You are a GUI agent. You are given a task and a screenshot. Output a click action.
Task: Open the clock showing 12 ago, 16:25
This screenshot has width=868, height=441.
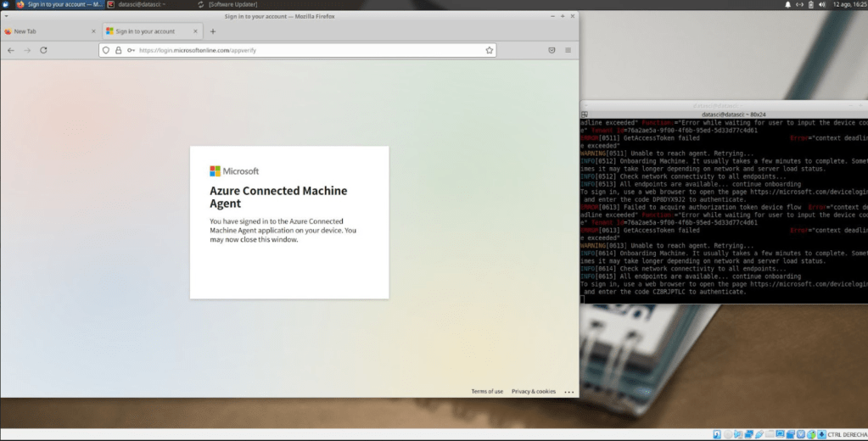click(x=848, y=5)
